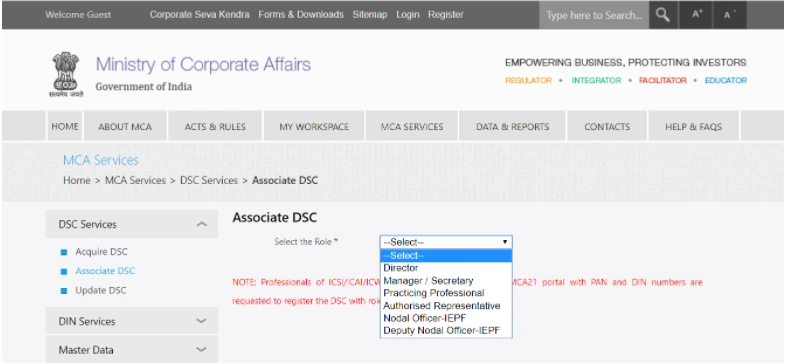787x364 pixels.
Task: Click the Type here to Search field
Action: pos(594,15)
